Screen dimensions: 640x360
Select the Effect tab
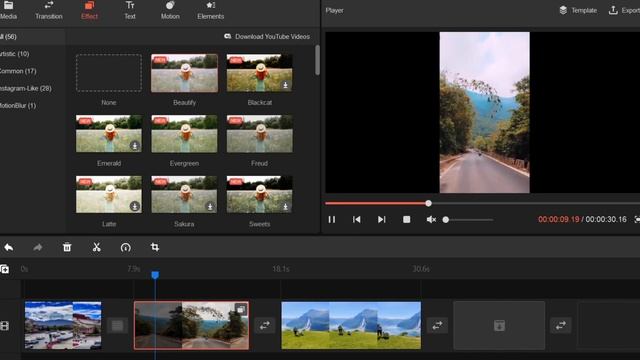click(x=89, y=11)
